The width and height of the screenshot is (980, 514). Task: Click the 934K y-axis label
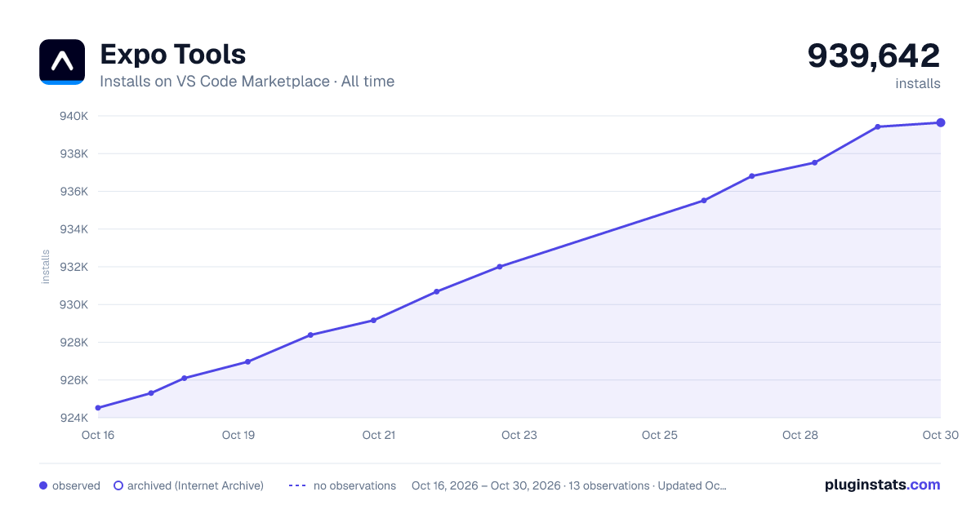(73, 229)
